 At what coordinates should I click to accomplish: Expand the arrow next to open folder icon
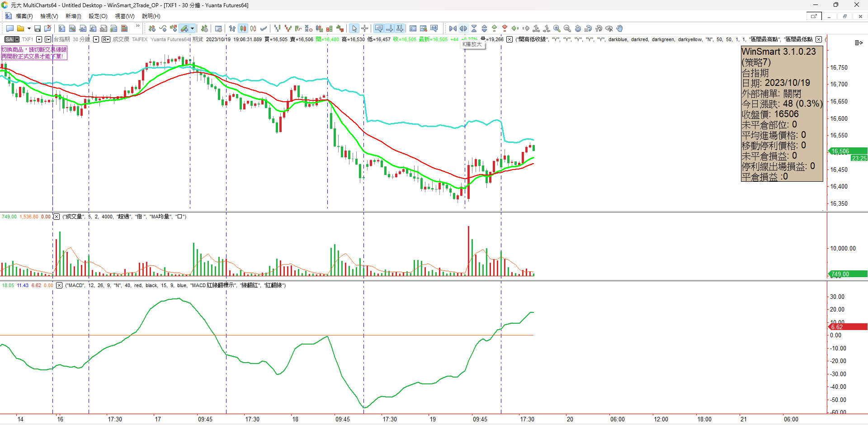click(29, 28)
